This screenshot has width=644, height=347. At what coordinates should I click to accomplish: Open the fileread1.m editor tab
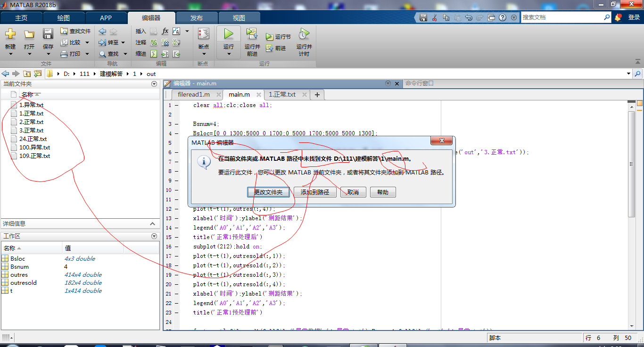click(194, 94)
